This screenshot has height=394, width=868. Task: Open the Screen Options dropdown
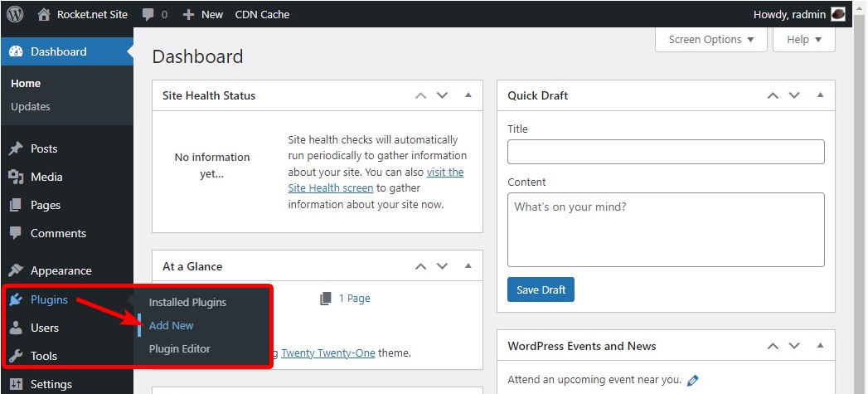point(710,39)
